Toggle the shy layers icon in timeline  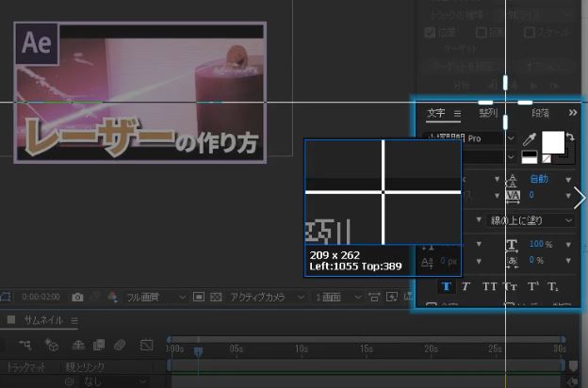(x=78, y=345)
